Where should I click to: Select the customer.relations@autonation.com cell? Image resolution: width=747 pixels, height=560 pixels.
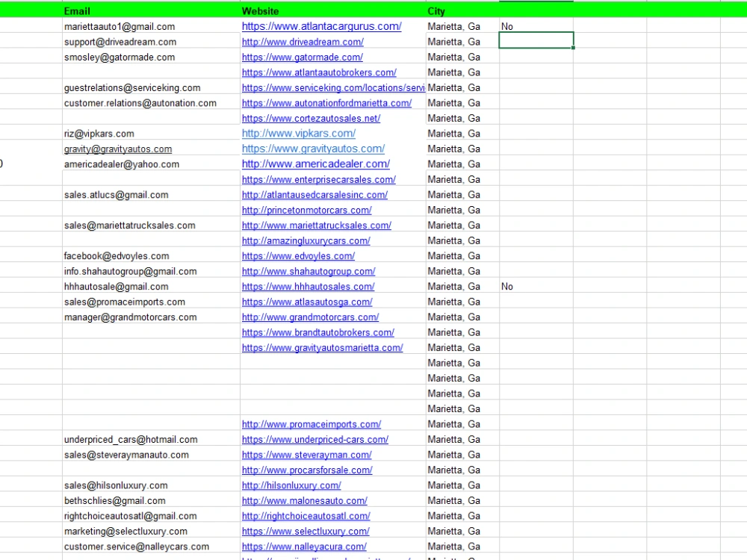click(151, 103)
